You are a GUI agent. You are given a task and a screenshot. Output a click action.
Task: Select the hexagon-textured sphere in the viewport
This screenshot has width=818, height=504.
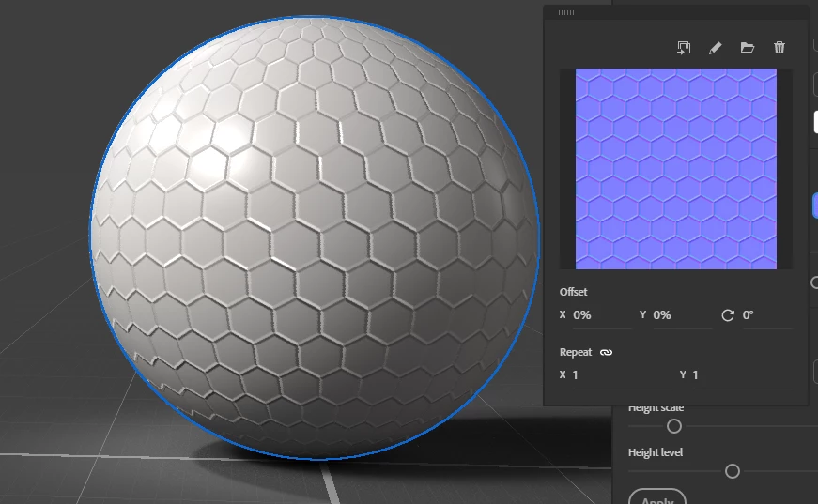coord(315,237)
